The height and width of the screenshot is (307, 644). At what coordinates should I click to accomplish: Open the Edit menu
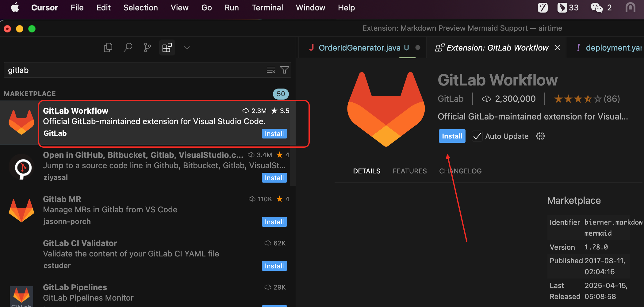point(104,8)
